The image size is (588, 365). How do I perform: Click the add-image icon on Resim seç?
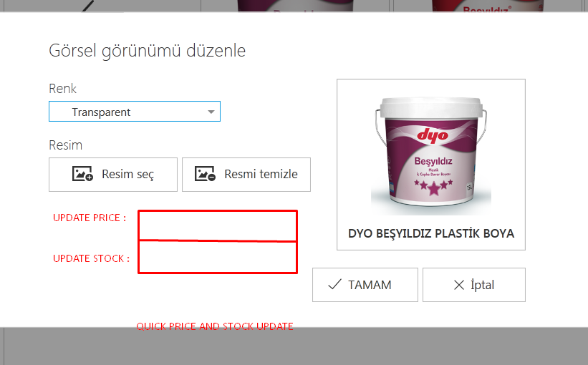82,174
